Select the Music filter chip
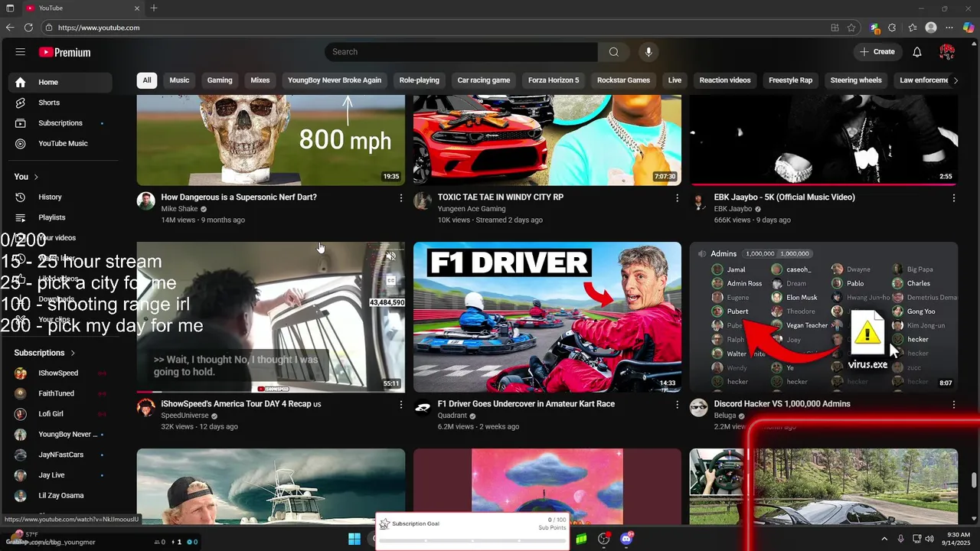The image size is (980, 551). (179, 80)
